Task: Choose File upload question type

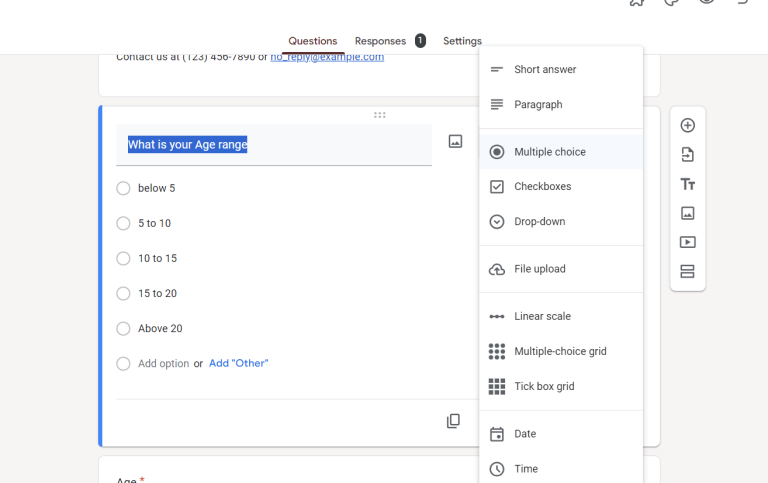Action: coord(561,269)
